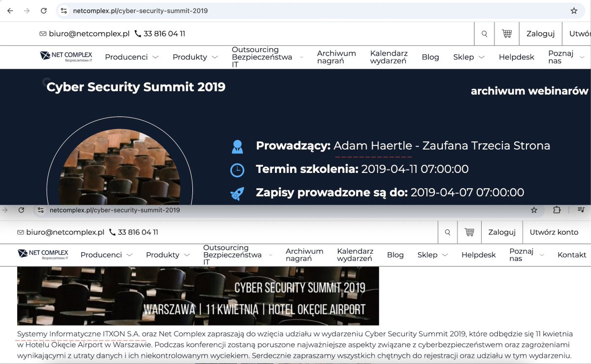
Task: Click the presenter person icon beside Prowadzący
Action: tap(237, 146)
